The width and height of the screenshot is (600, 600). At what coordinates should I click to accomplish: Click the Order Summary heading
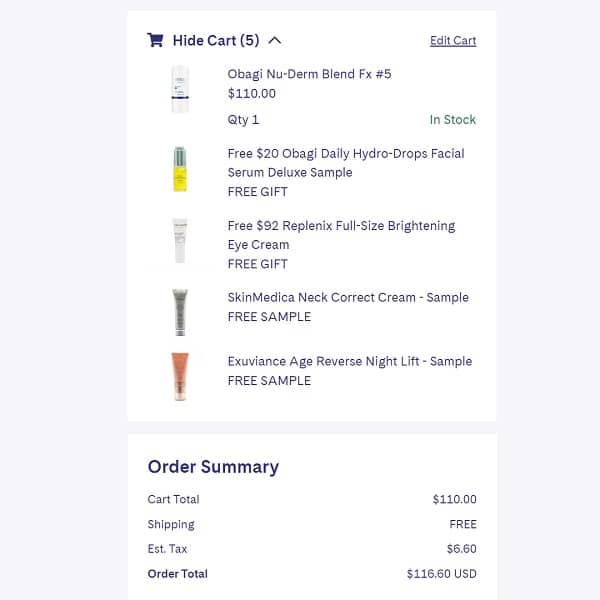(x=213, y=467)
